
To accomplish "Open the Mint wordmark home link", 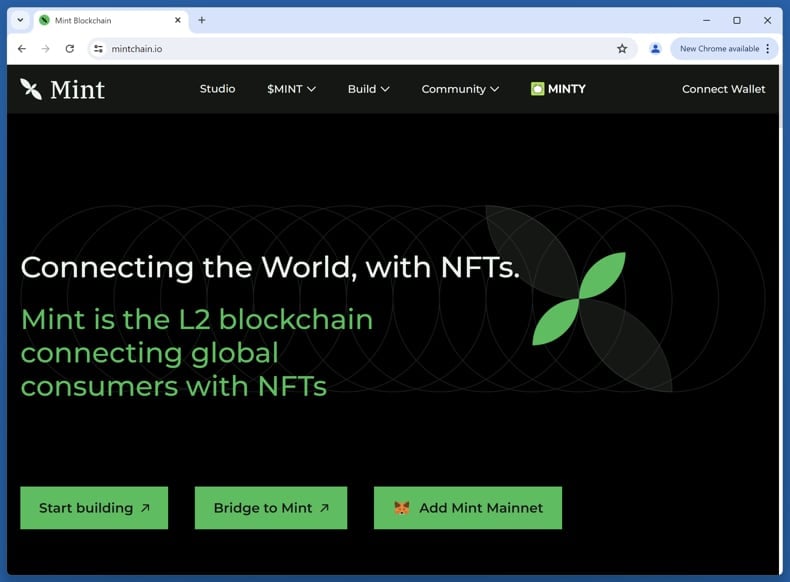I will [x=77, y=90].
